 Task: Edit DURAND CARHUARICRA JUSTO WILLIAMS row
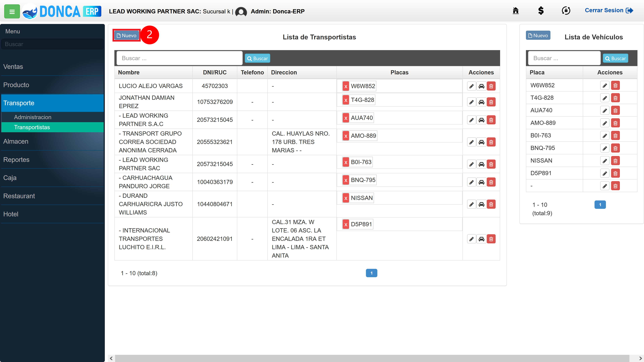471,204
